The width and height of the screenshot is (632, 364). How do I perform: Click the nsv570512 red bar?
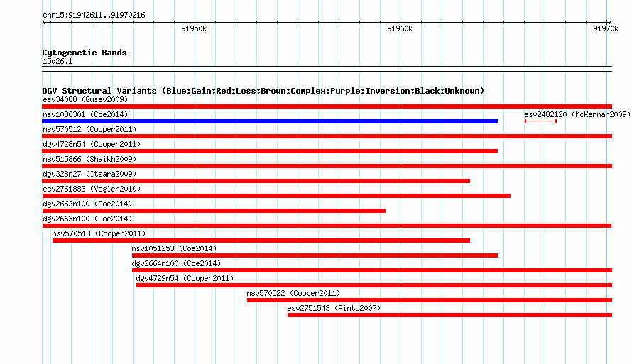[x=327, y=136]
